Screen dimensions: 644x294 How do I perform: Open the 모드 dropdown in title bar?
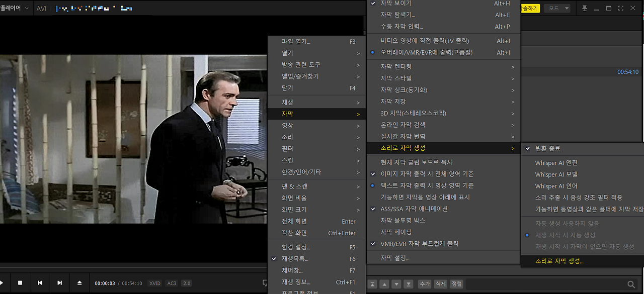tap(559, 9)
